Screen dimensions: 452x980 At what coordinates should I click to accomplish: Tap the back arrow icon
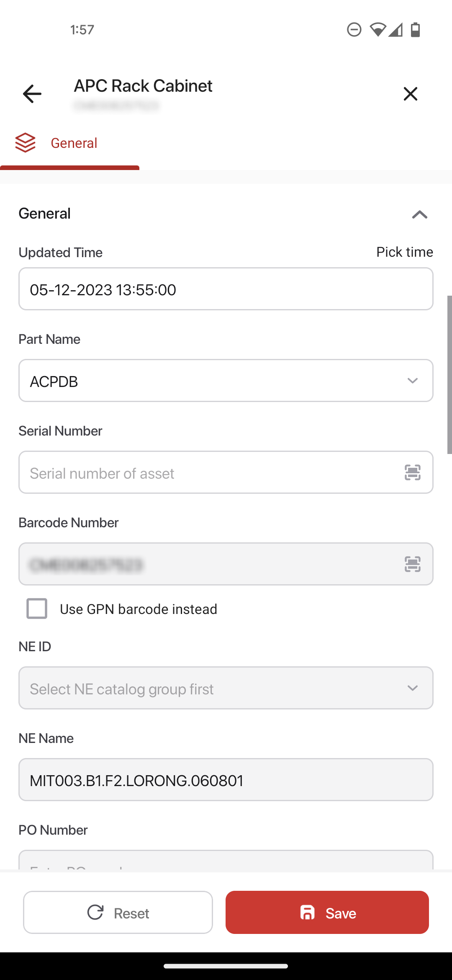[32, 93]
